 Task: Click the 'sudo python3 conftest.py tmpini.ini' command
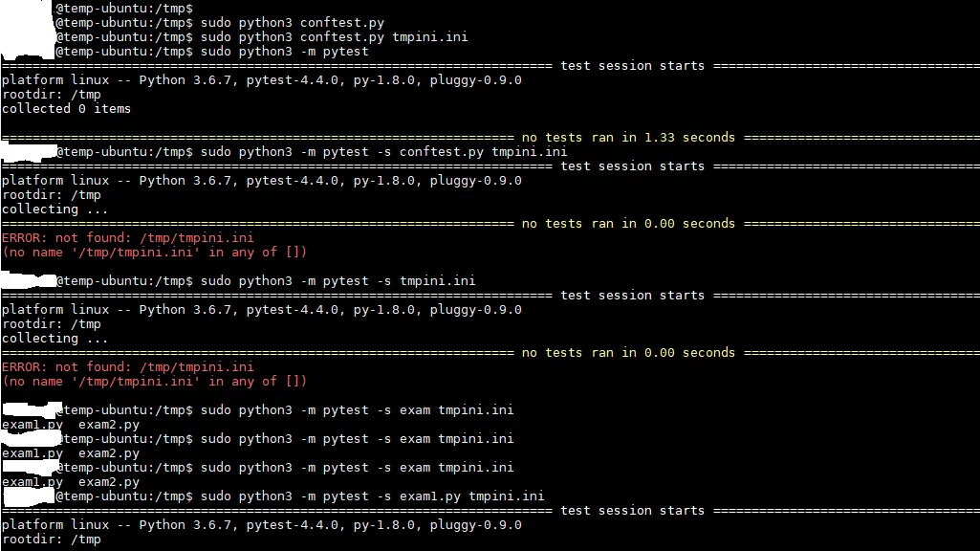334,37
